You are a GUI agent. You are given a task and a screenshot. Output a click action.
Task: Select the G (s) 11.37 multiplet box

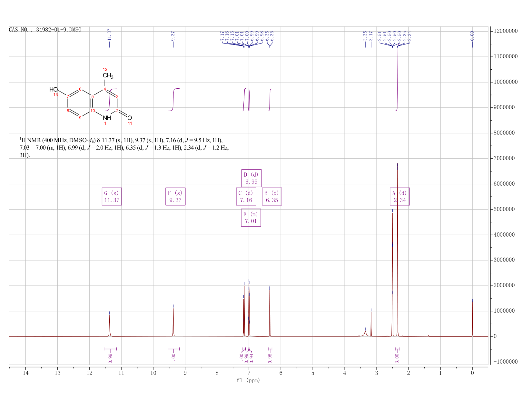click(x=112, y=196)
